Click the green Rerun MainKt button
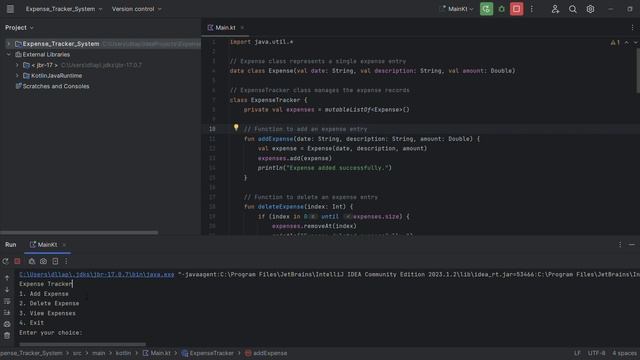 tap(486, 9)
